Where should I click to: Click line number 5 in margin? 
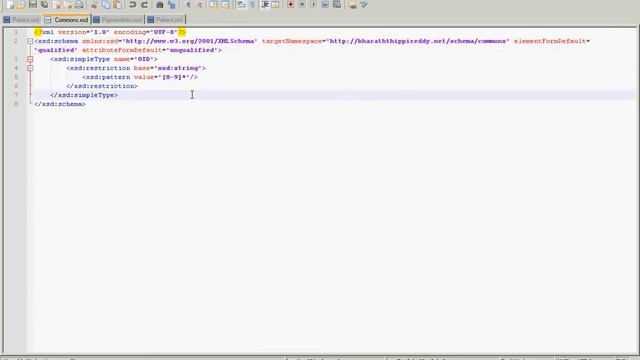[x=16, y=77]
